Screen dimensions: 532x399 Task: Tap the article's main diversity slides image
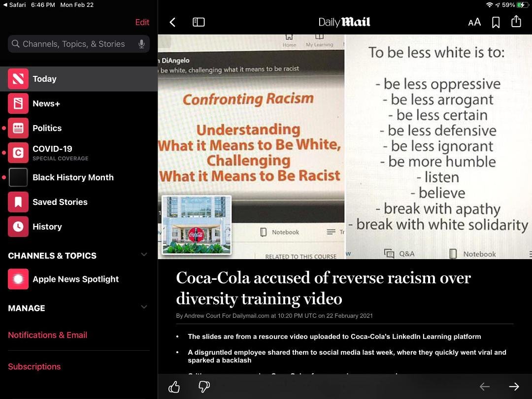[x=345, y=147]
